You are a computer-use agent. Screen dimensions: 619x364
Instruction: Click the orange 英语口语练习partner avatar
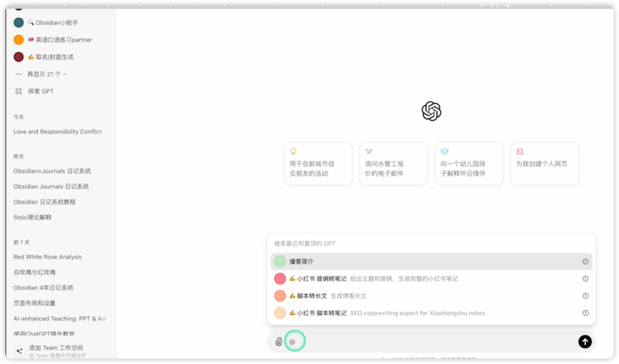19,40
